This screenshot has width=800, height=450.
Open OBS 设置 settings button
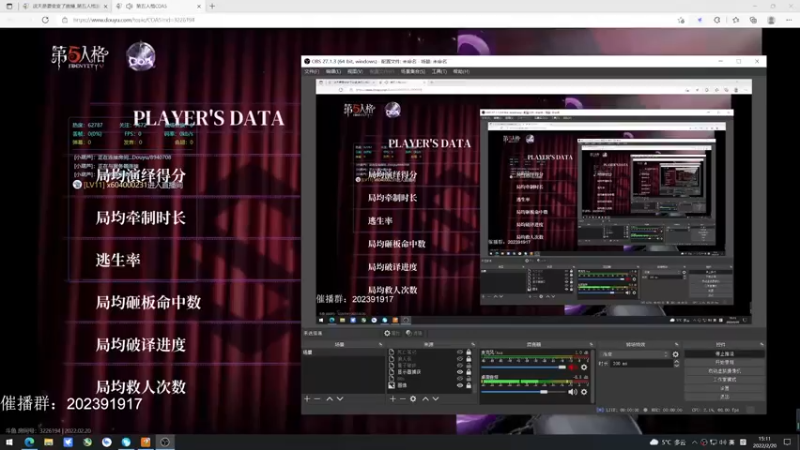pyautogui.click(x=724, y=388)
